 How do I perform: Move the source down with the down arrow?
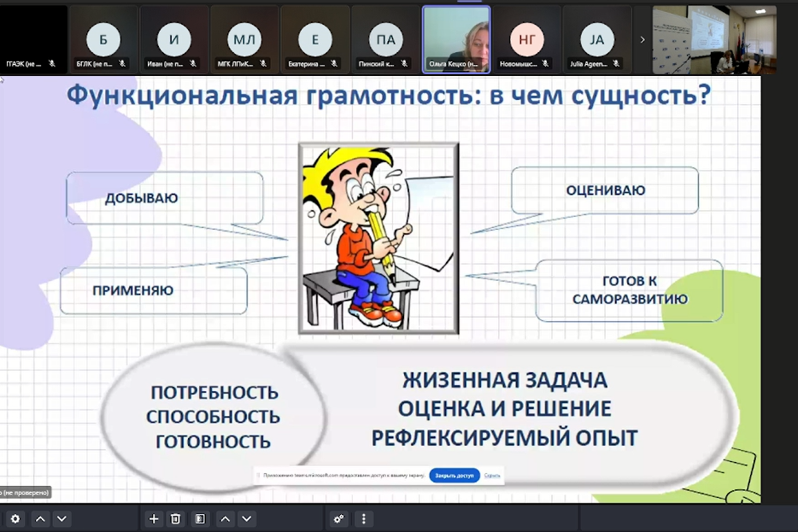point(247,518)
